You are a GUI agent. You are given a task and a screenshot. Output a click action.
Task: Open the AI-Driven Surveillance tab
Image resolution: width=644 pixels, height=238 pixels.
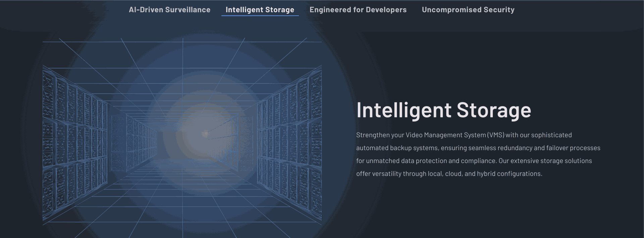tap(169, 10)
